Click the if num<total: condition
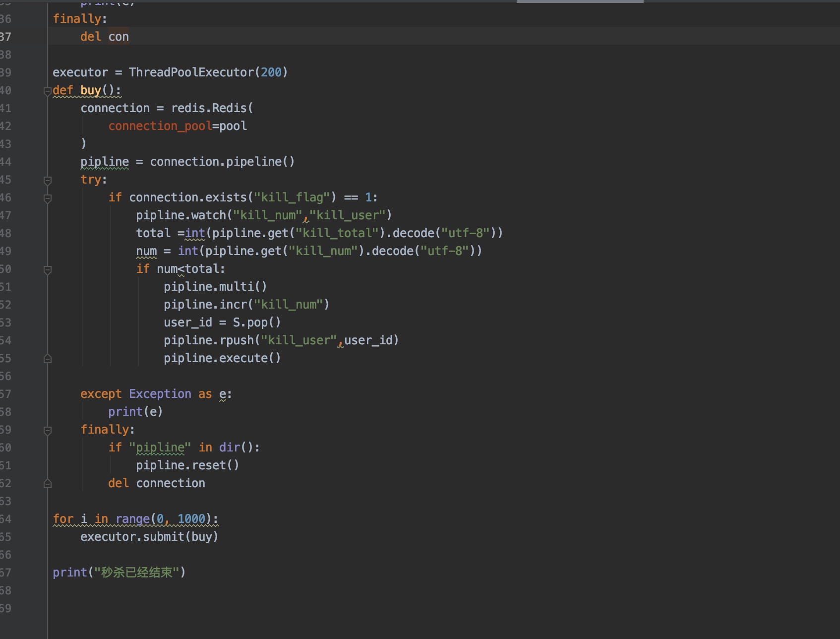The height and width of the screenshot is (639, 840). 180,269
